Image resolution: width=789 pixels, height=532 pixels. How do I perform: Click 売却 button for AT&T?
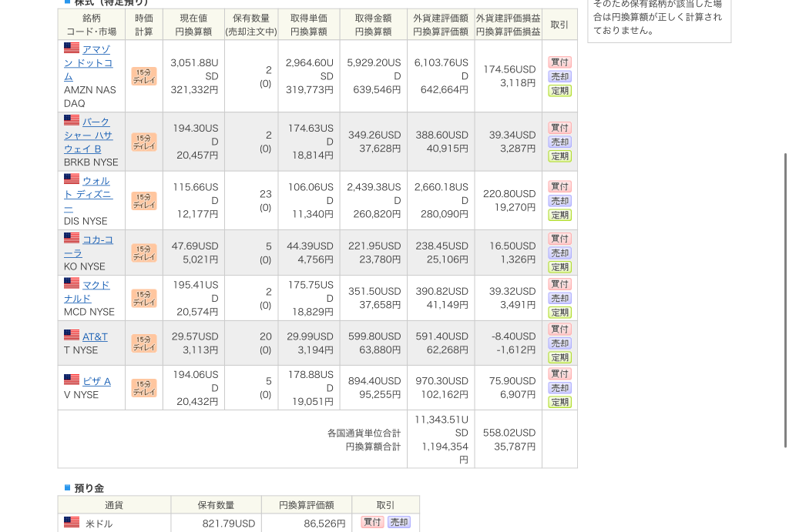(559, 343)
